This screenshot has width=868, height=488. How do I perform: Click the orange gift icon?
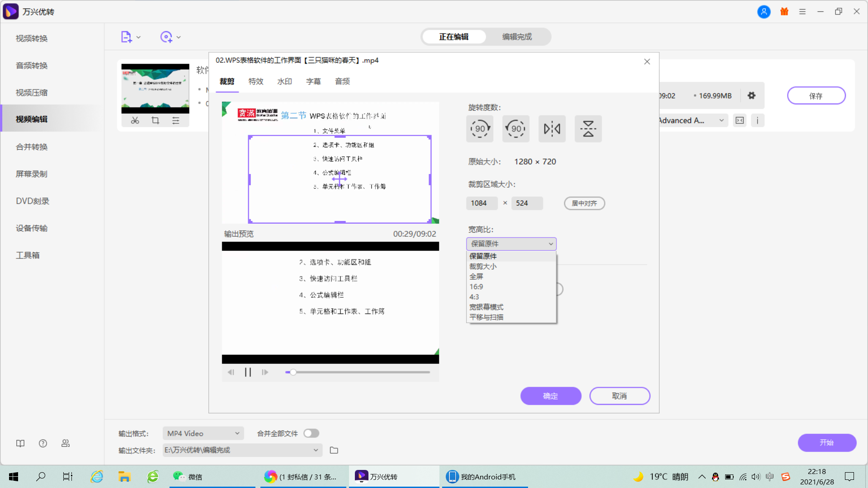784,12
